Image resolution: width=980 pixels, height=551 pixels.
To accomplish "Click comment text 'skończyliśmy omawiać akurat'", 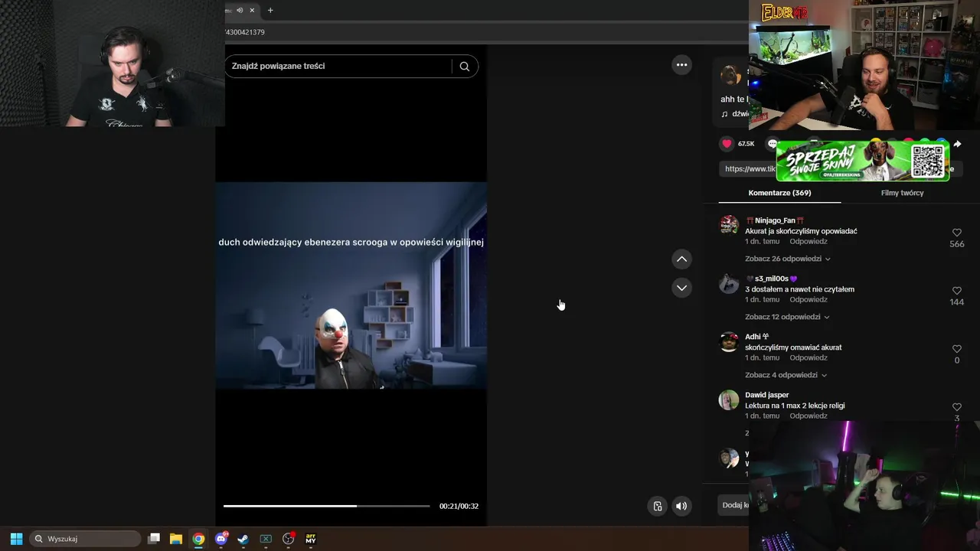I will click(x=793, y=347).
